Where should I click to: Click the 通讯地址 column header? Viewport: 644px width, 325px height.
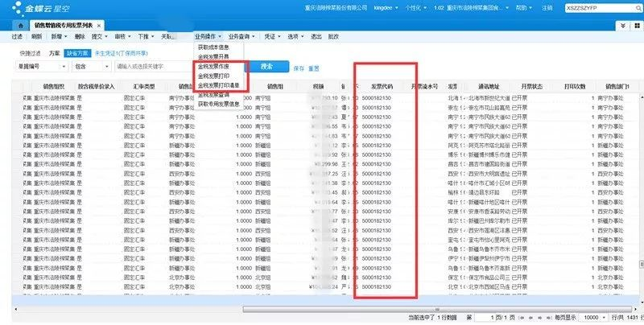[x=489, y=87]
